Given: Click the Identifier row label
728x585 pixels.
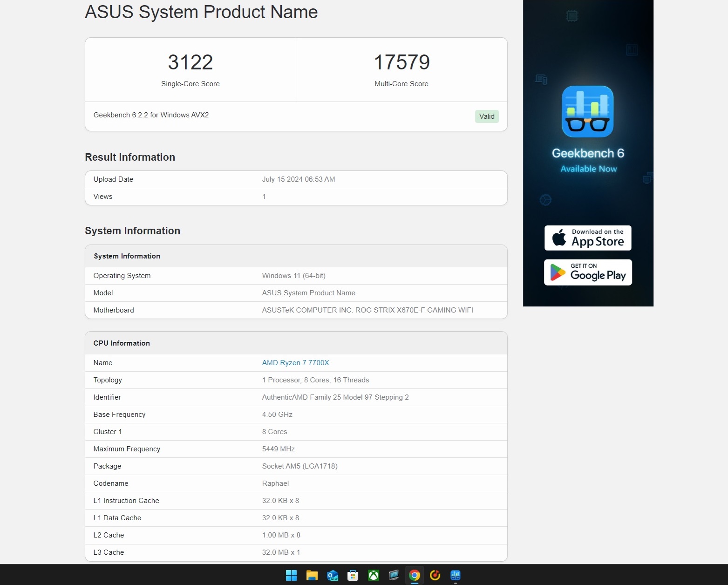Looking at the screenshot, I should pyautogui.click(x=107, y=397).
